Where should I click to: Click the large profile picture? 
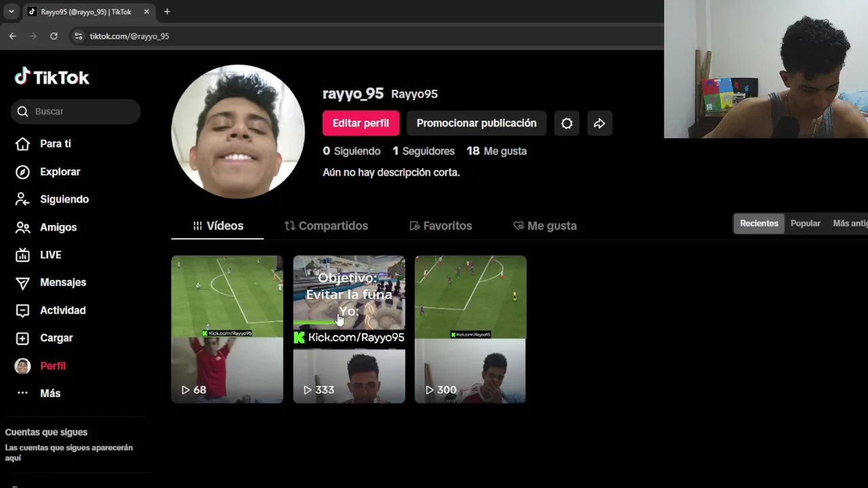pos(238,131)
